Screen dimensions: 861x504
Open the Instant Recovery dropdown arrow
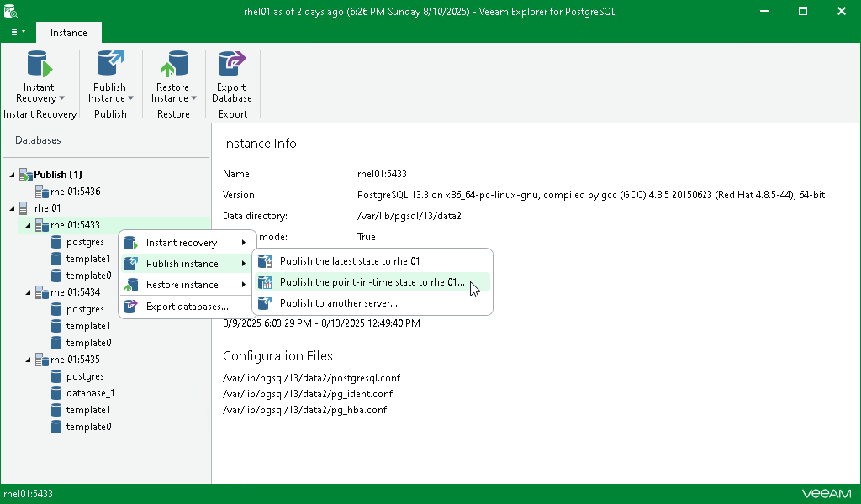62,99
